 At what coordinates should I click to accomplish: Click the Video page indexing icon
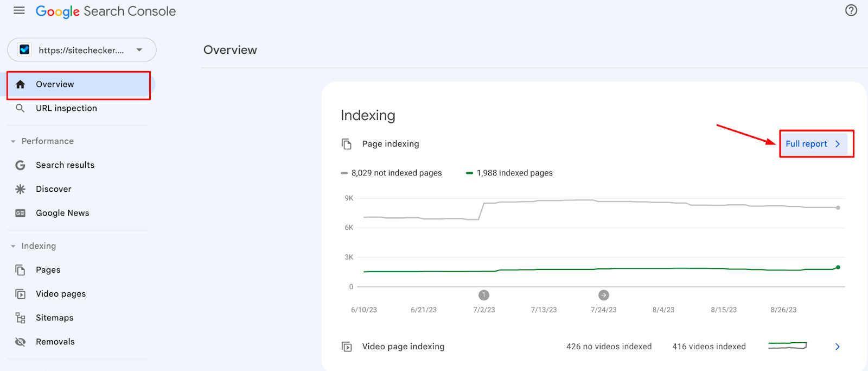click(347, 347)
